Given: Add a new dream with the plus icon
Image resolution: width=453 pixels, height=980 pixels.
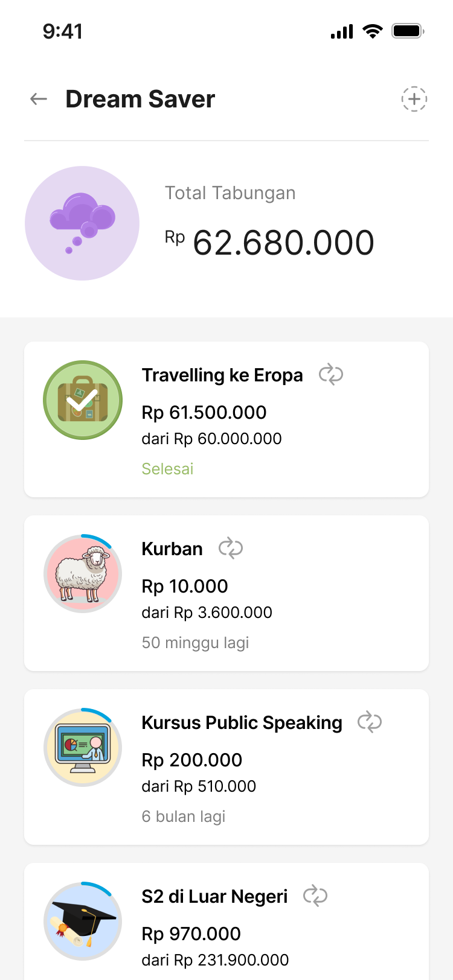Looking at the screenshot, I should coord(414,99).
